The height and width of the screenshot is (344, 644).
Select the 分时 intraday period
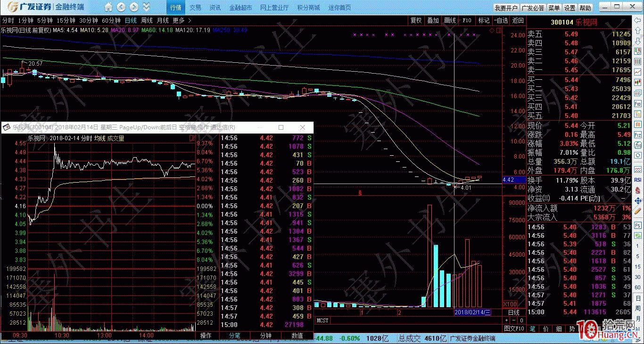(8, 21)
